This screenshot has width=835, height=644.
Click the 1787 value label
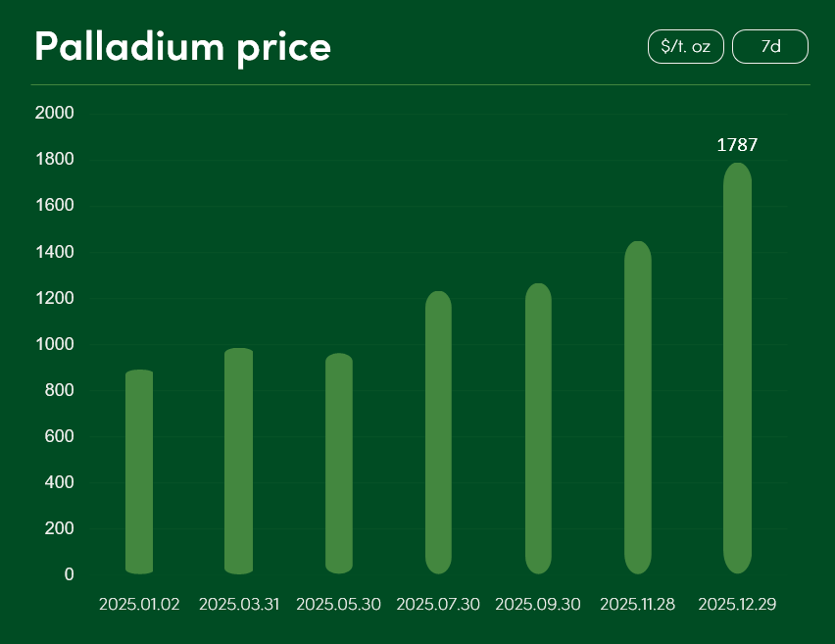coord(737,145)
